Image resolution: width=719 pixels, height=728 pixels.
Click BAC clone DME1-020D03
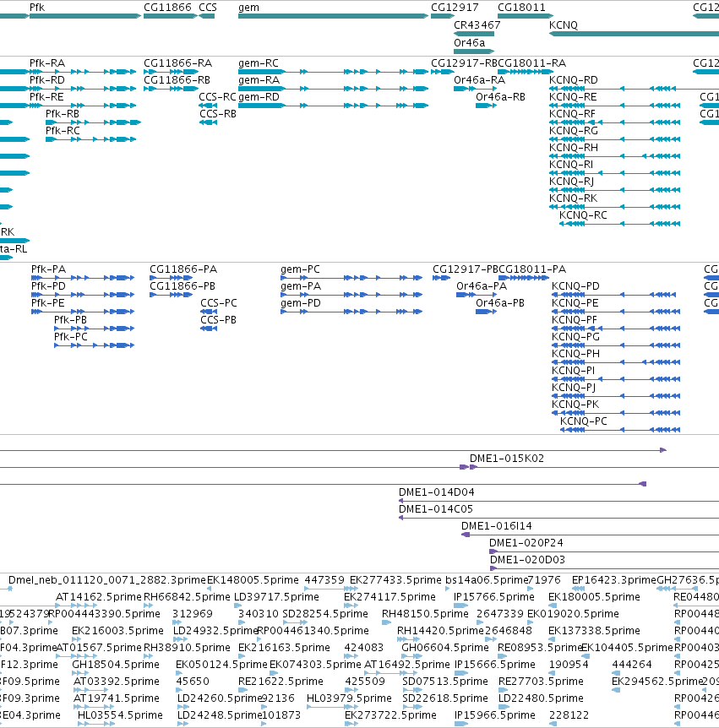pyautogui.click(x=604, y=568)
